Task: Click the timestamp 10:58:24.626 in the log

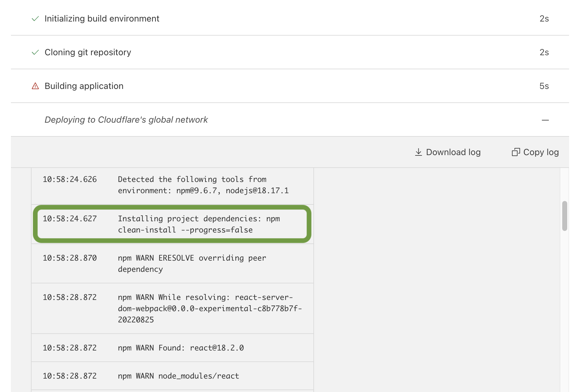Action: coord(70,179)
